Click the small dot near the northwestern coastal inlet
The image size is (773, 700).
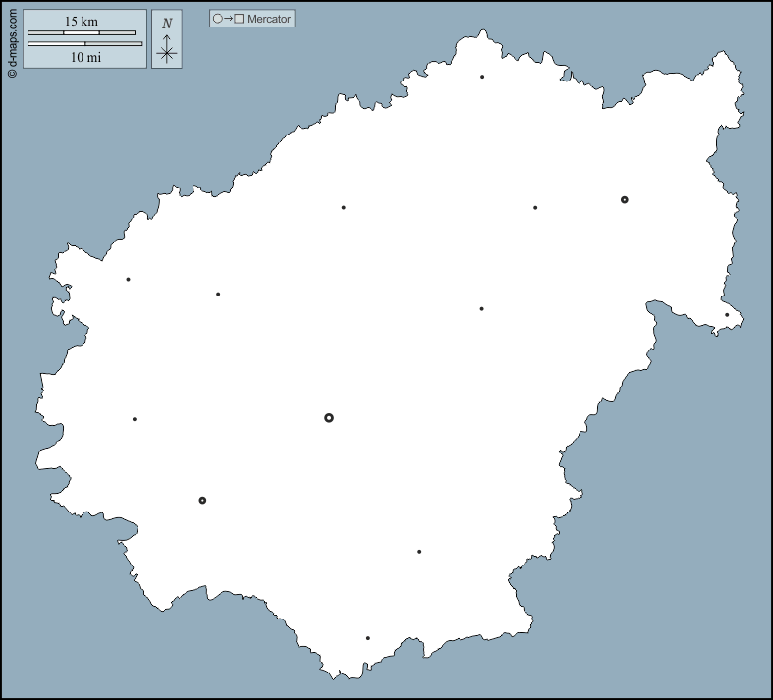(128, 280)
